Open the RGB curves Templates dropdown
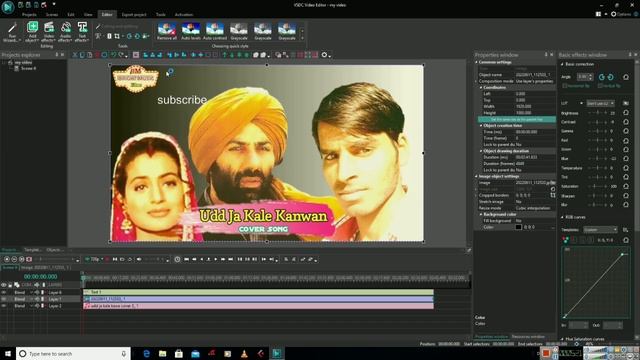 tap(600, 230)
